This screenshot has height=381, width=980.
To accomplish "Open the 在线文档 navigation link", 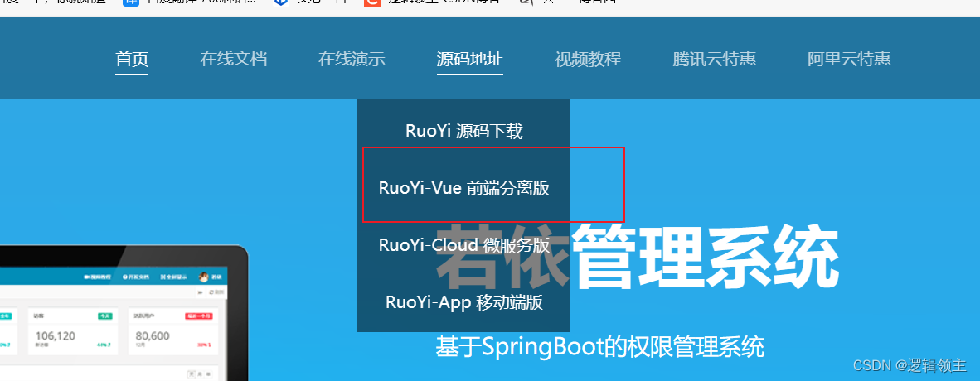I will pos(234,60).
